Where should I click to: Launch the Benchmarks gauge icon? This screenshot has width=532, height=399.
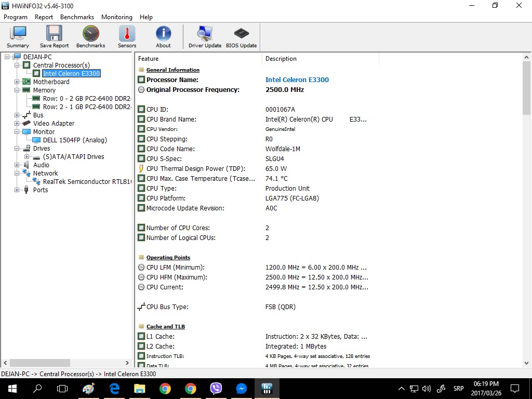[90, 37]
